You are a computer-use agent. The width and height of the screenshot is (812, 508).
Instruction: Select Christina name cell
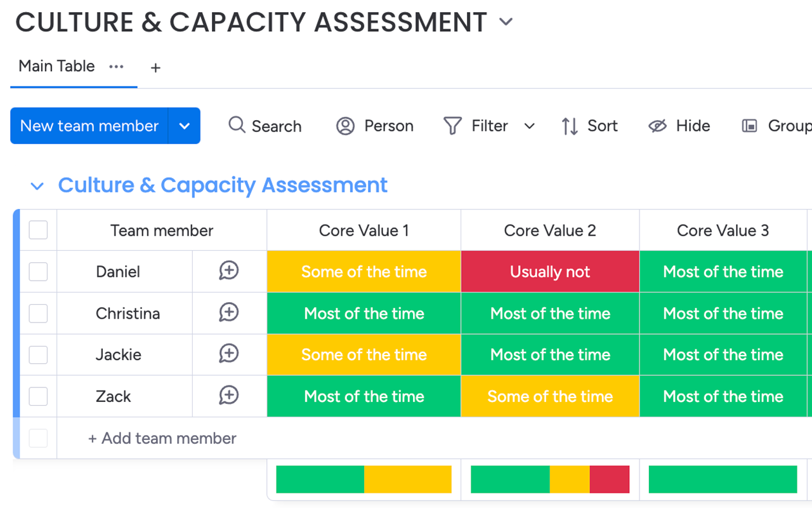(128, 313)
